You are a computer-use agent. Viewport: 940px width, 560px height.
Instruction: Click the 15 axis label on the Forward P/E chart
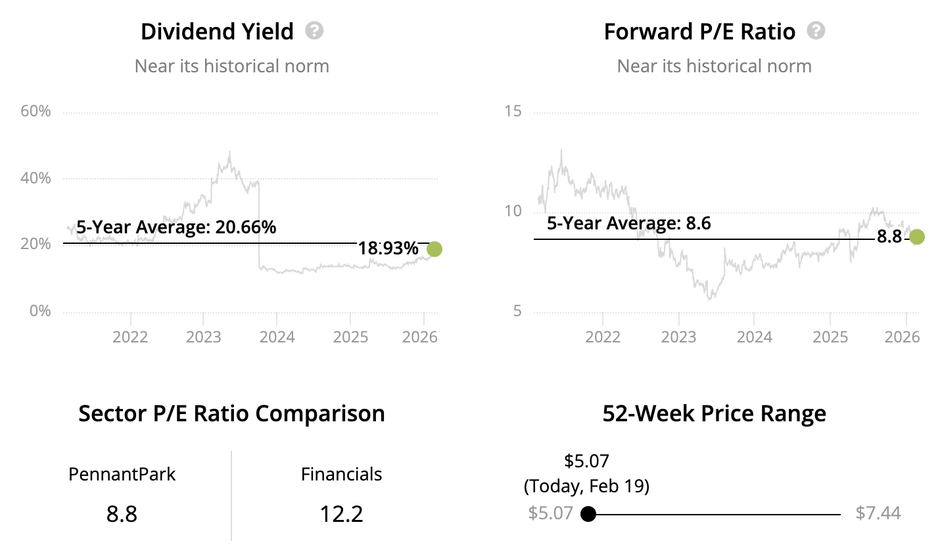click(x=513, y=111)
